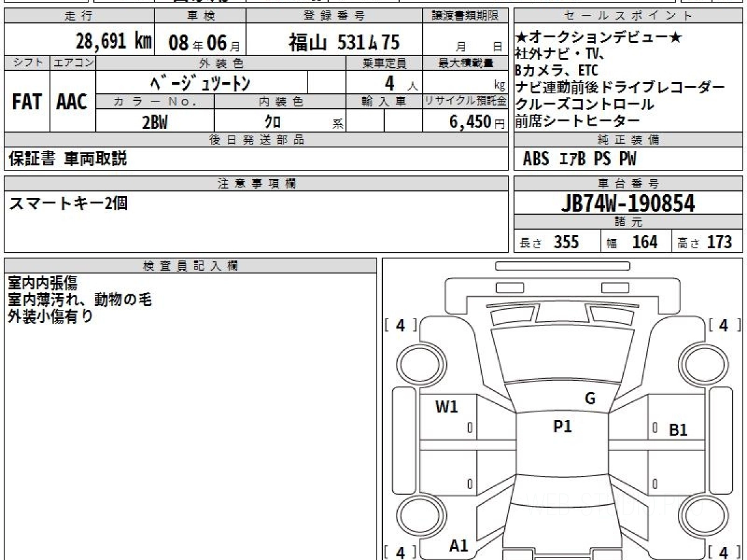The width and height of the screenshot is (747, 560).
Task: Select the AAC air conditioner value
Action: [x=72, y=102]
